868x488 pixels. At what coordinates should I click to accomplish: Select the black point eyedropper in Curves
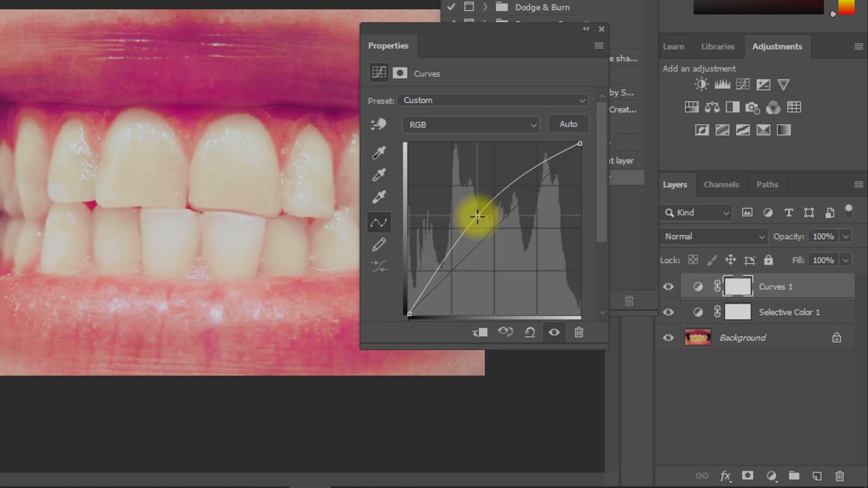(x=379, y=152)
